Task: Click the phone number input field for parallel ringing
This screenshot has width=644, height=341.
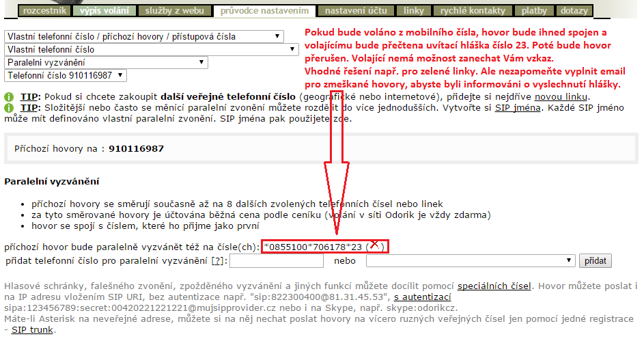Action: 277,261
